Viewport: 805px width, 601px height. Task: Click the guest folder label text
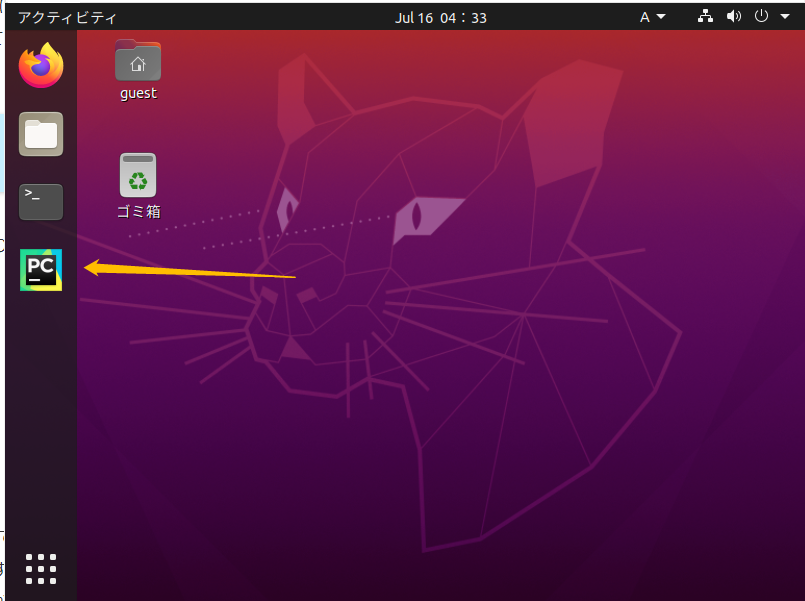click(138, 93)
